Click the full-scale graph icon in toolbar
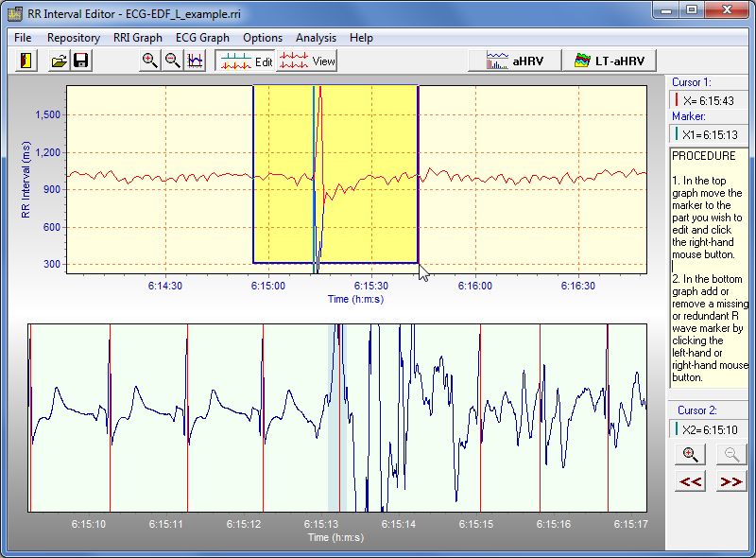Viewport: 756px width, 558px height. click(195, 61)
